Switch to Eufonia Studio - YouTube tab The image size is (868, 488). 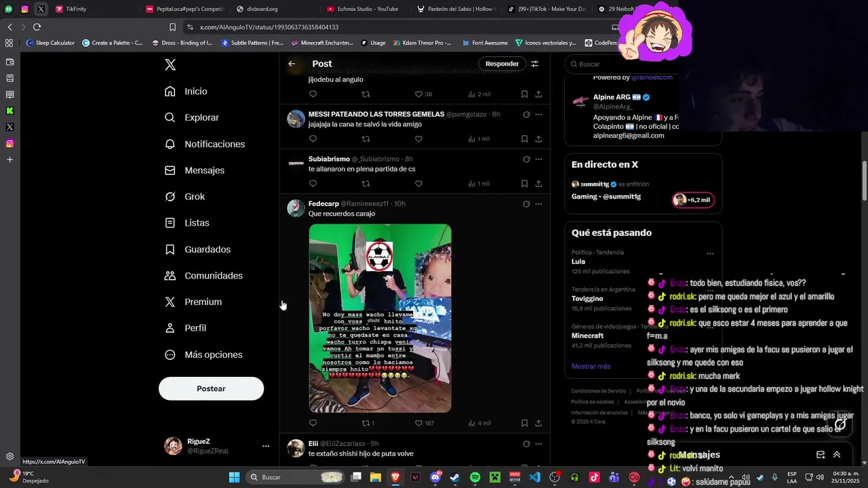point(365,9)
